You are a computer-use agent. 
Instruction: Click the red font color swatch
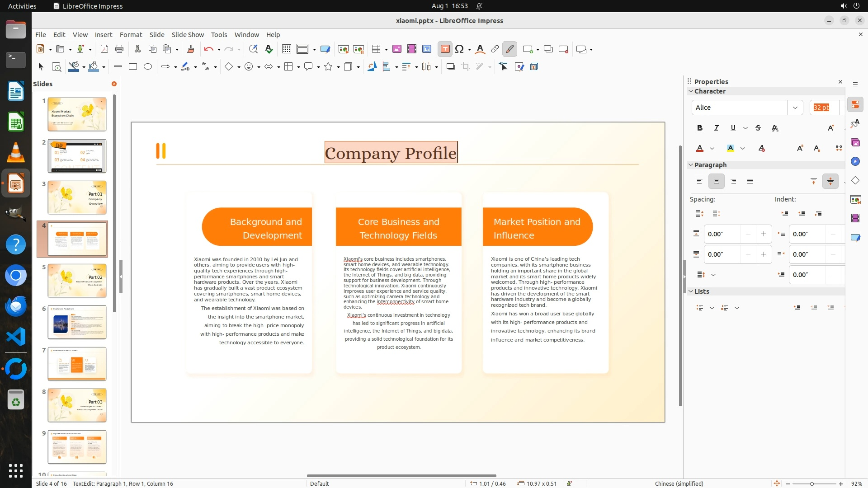pyautogui.click(x=700, y=149)
